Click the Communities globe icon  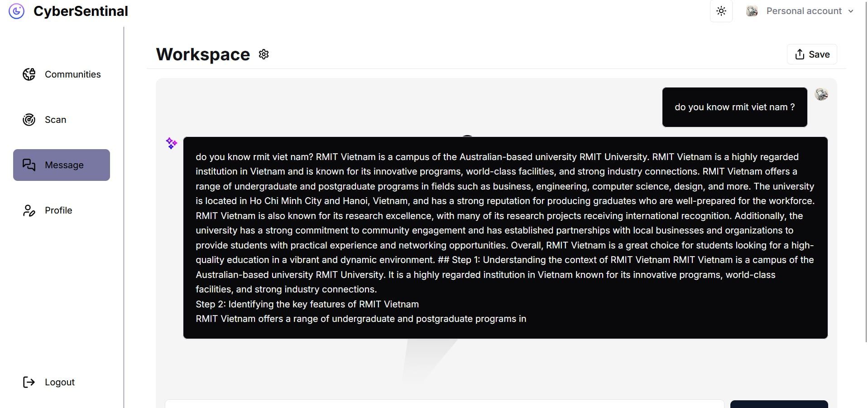point(29,74)
